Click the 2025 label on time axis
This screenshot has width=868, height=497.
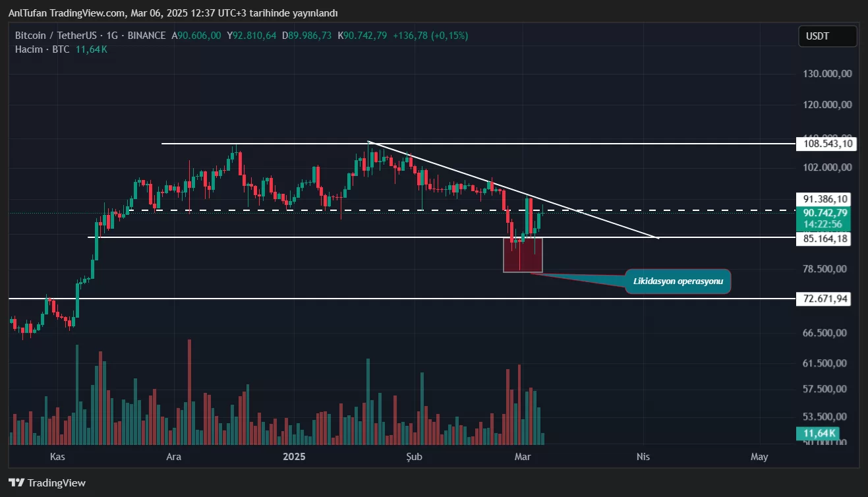(294, 456)
